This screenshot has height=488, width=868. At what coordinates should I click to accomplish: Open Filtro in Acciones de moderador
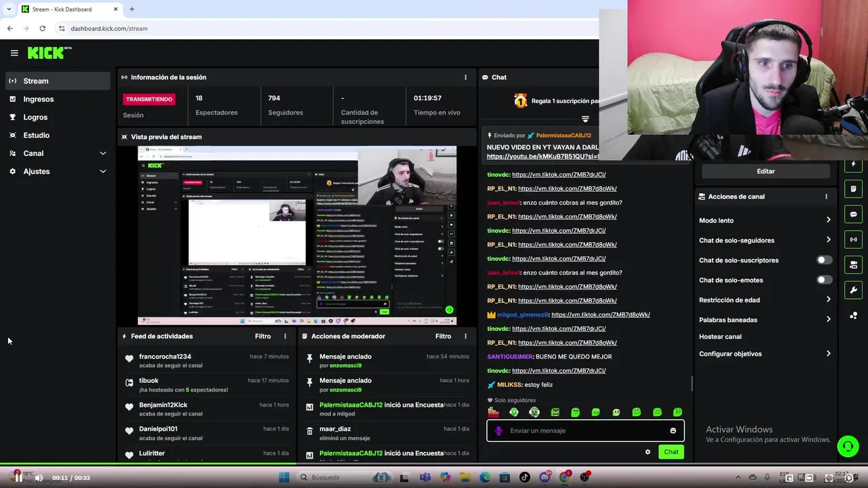[x=443, y=336]
